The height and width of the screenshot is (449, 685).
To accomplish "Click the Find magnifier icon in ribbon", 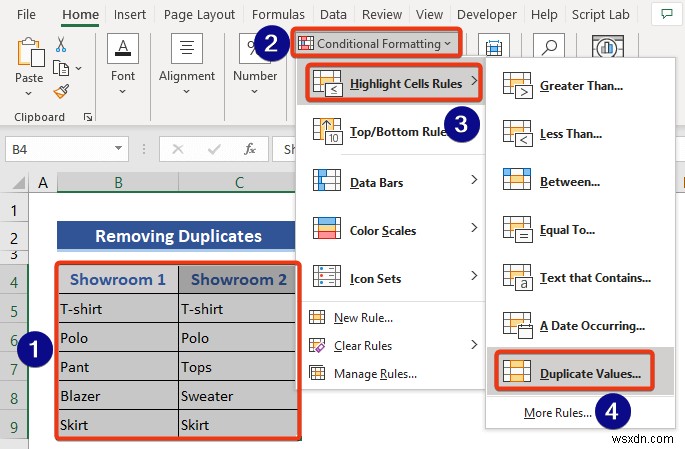I will pos(549,46).
